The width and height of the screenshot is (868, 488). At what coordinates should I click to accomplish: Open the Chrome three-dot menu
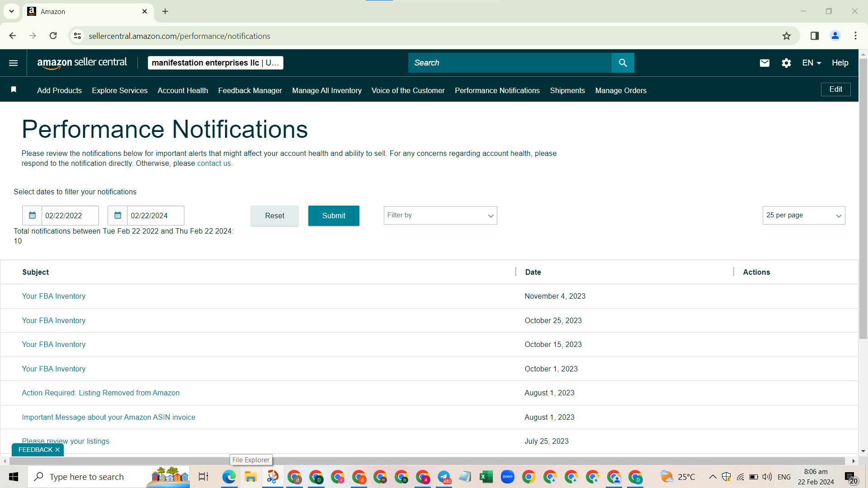click(855, 36)
